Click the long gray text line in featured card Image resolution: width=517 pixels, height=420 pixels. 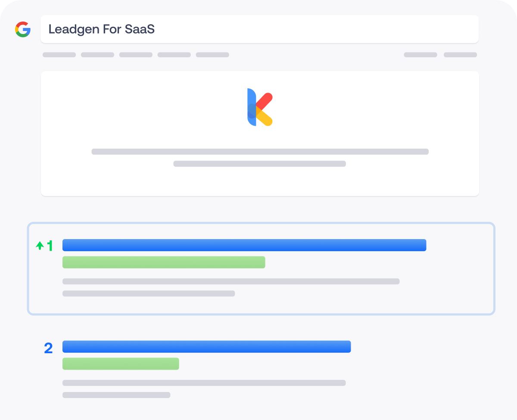click(x=260, y=152)
